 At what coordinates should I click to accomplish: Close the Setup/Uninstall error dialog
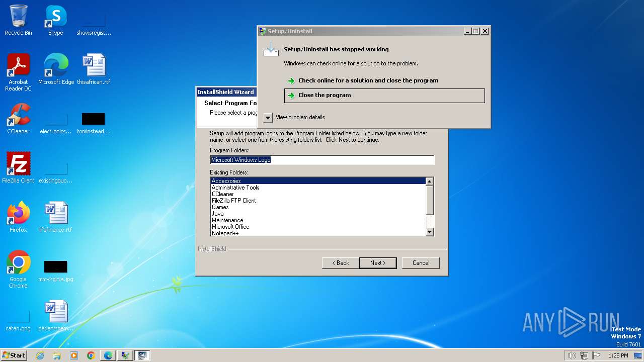(485, 31)
